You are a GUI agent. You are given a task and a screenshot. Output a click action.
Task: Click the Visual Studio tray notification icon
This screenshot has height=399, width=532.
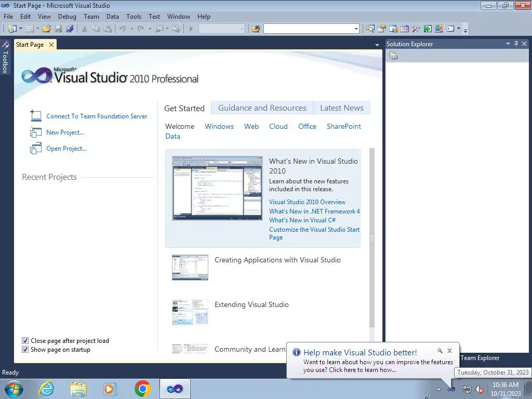coord(451,389)
